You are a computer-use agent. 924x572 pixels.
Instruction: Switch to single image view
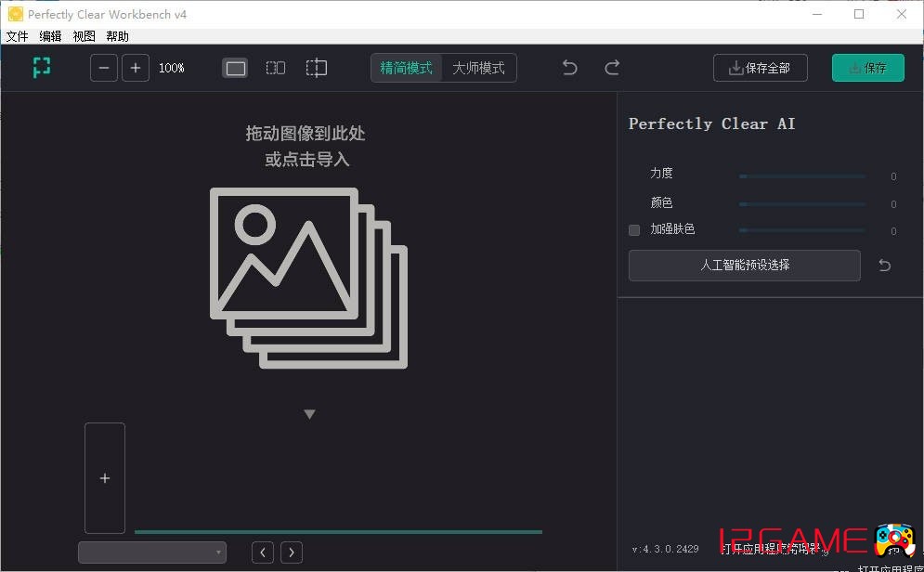236,68
